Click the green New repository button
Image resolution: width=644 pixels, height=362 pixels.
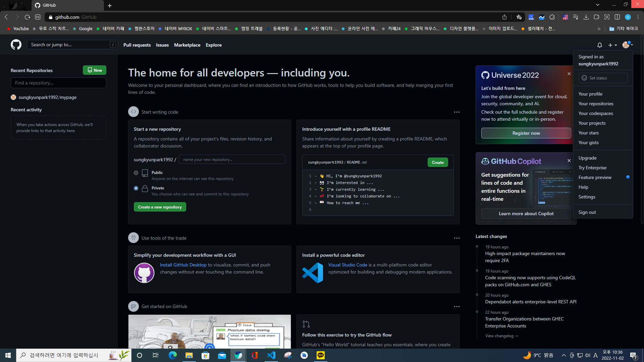(x=95, y=70)
